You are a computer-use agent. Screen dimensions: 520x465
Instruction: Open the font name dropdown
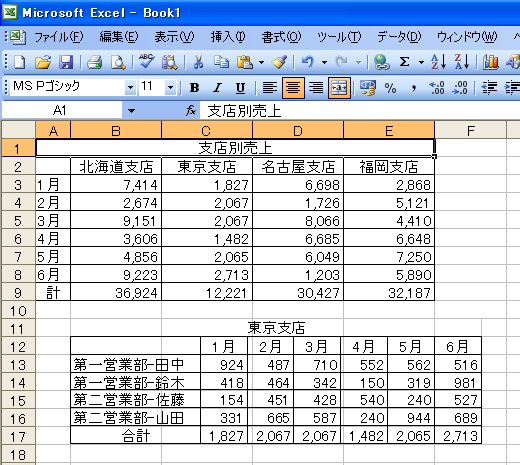[x=130, y=88]
